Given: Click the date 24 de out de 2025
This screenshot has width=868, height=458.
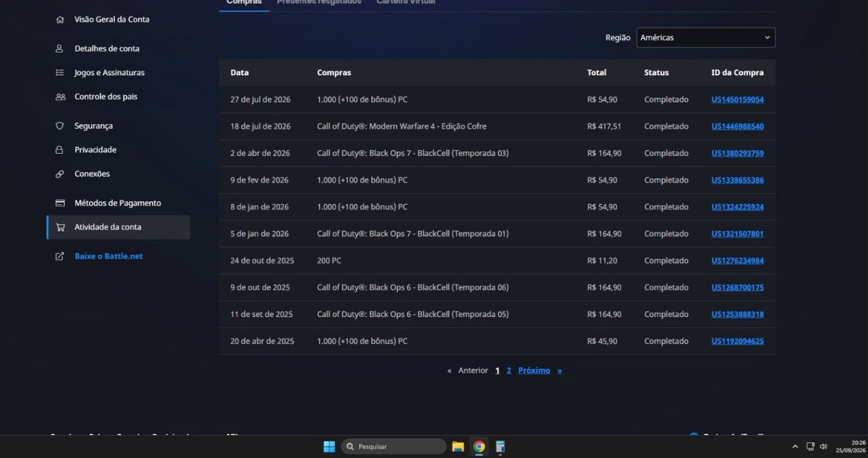Looking at the screenshot, I should (x=262, y=260).
